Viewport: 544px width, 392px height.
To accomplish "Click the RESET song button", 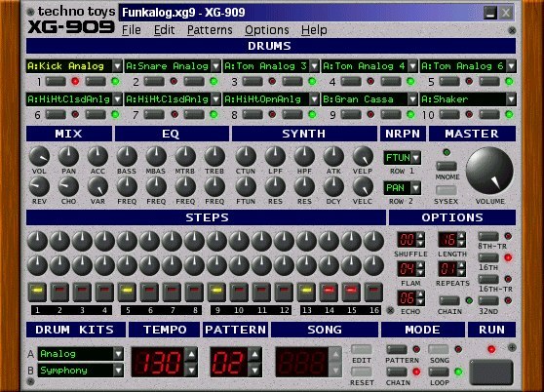I will point(361,372).
